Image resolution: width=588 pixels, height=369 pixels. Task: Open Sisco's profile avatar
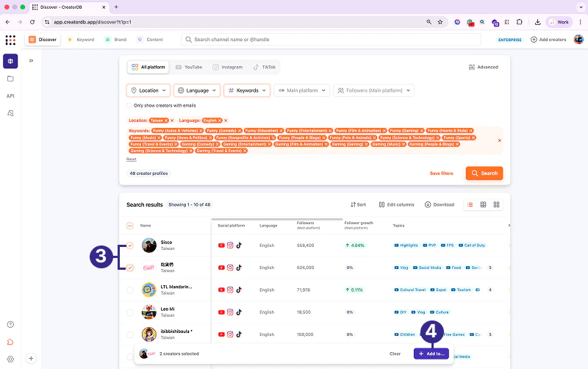149,246
